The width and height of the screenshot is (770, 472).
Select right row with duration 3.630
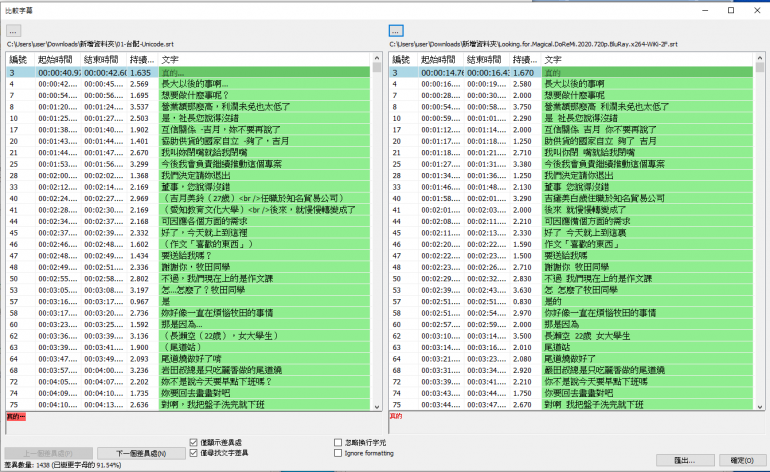(571, 290)
